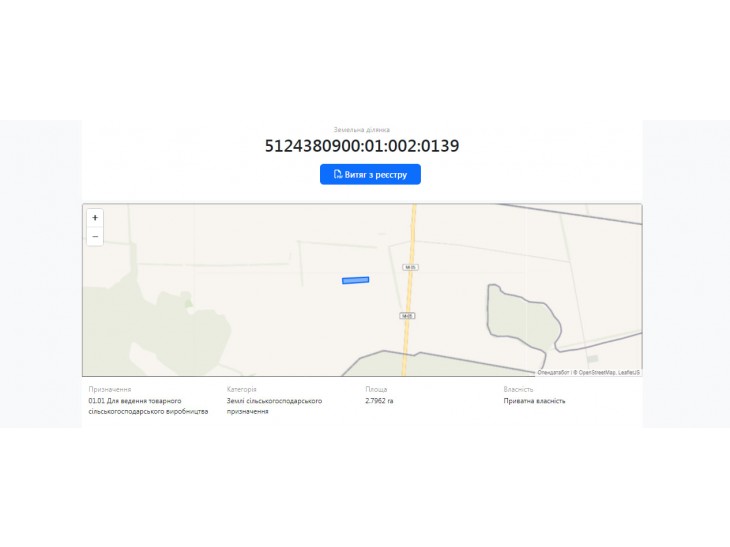Screen dimensions: 730x547
Task: Open Витяг з реєстру extract
Action: coord(370,174)
